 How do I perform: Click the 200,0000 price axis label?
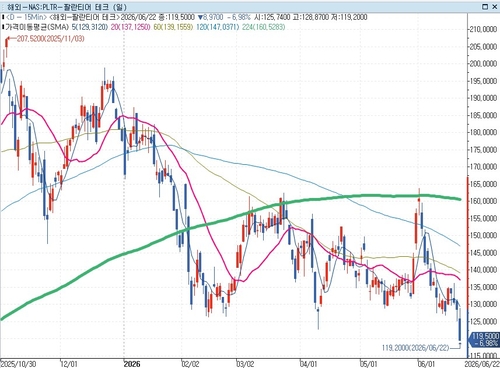coord(483,64)
